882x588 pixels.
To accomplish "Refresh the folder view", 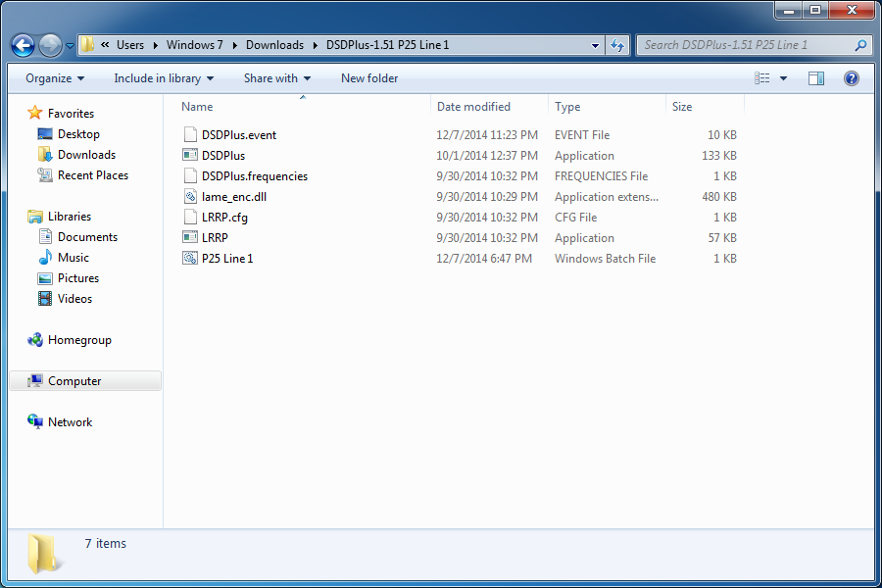I will [617, 46].
